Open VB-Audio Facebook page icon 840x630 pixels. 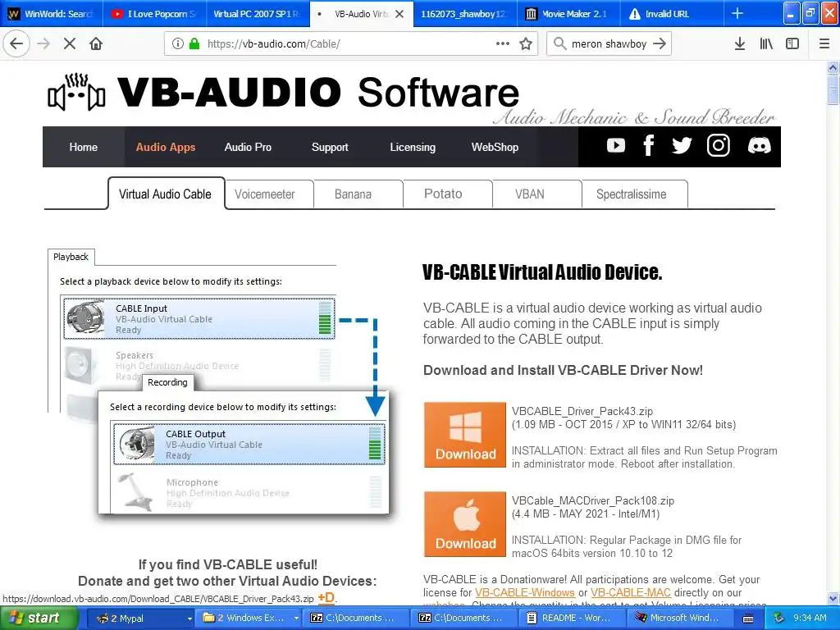[x=649, y=146]
